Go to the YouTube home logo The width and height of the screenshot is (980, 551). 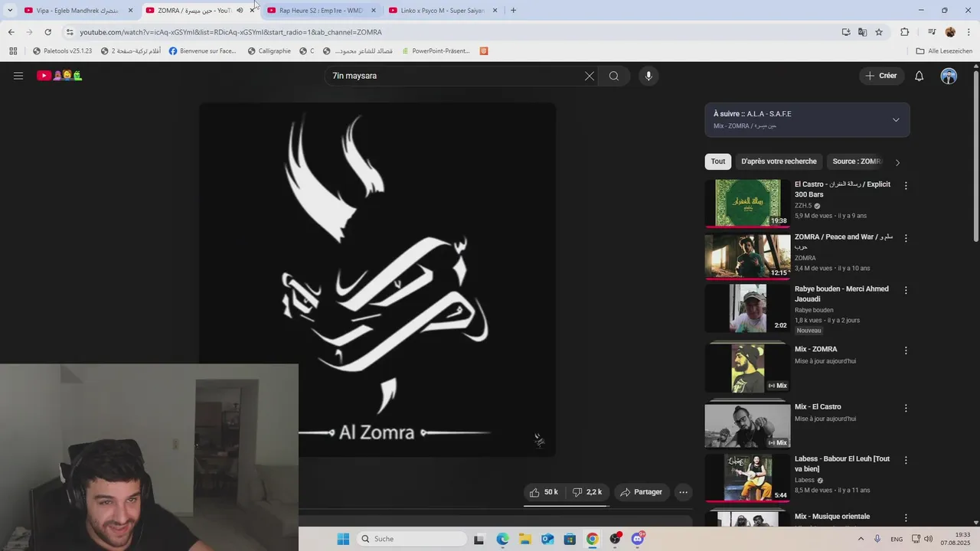point(60,76)
